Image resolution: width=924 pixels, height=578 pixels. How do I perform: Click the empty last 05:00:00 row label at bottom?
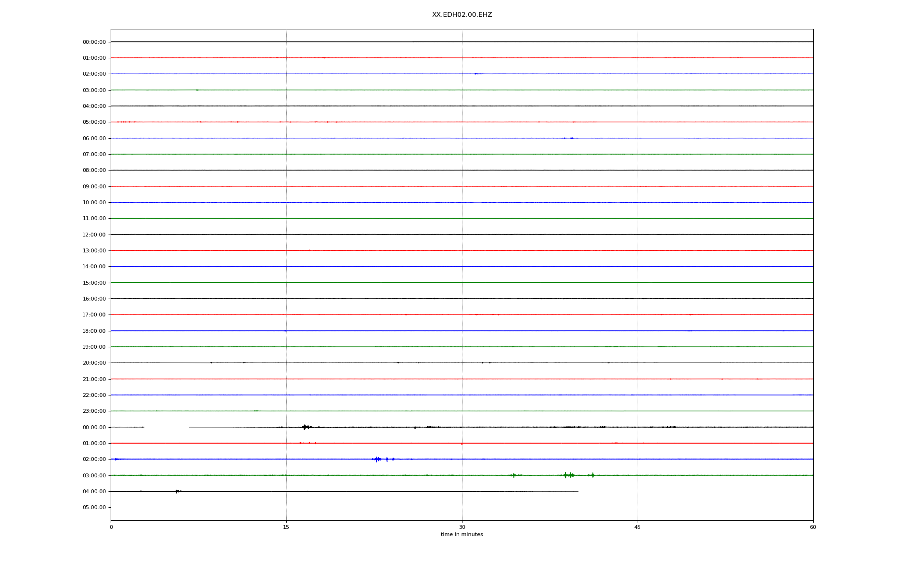tap(94, 507)
